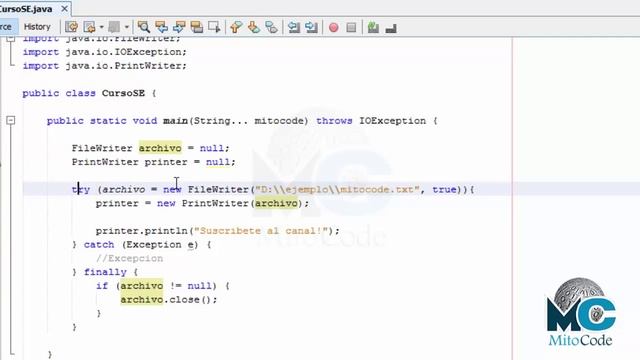Jump to Next Bookmark via down-arrow icon
The width and height of the screenshot is (640, 360).
[253, 27]
